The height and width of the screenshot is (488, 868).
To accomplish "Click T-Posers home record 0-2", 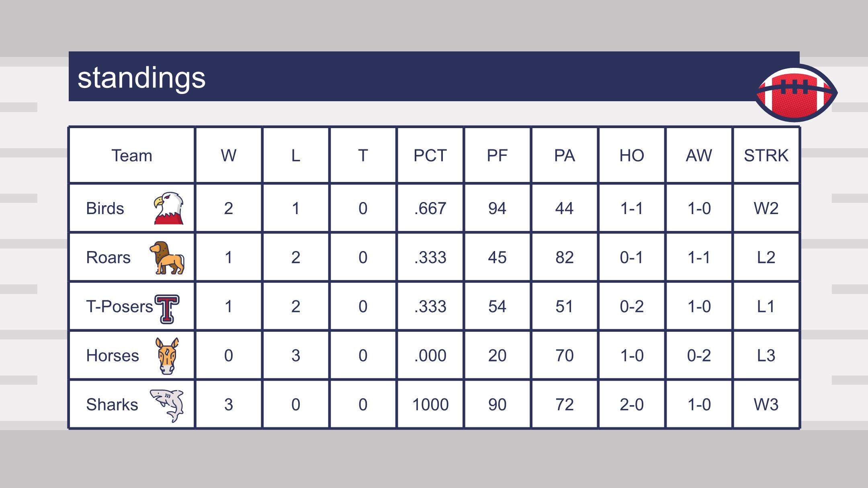I will [x=632, y=306].
